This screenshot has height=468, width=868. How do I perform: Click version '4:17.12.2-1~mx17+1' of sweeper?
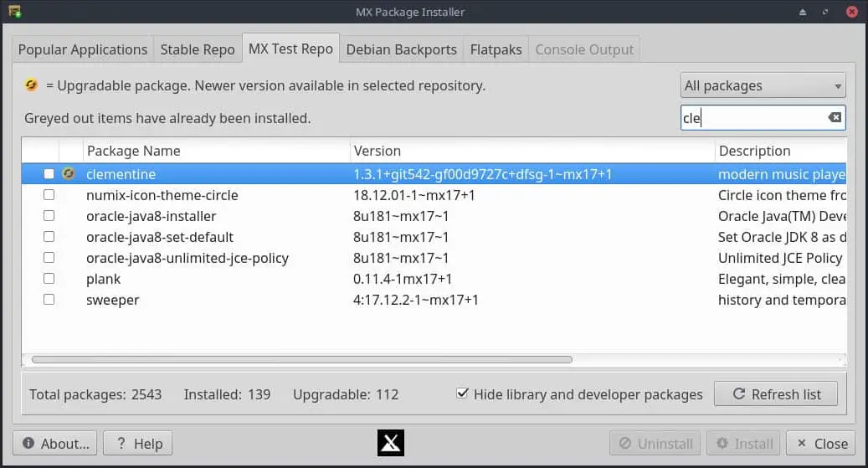pyautogui.click(x=416, y=300)
